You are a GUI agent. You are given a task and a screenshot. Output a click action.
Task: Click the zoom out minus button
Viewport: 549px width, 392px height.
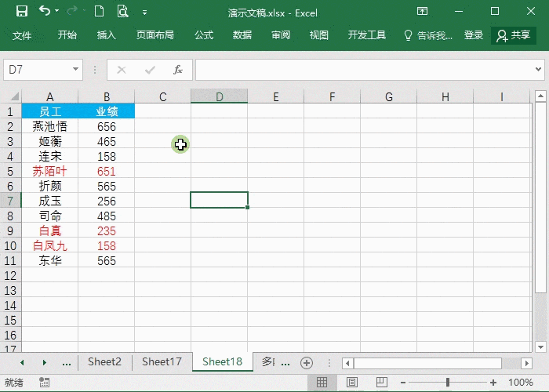click(x=403, y=383)
